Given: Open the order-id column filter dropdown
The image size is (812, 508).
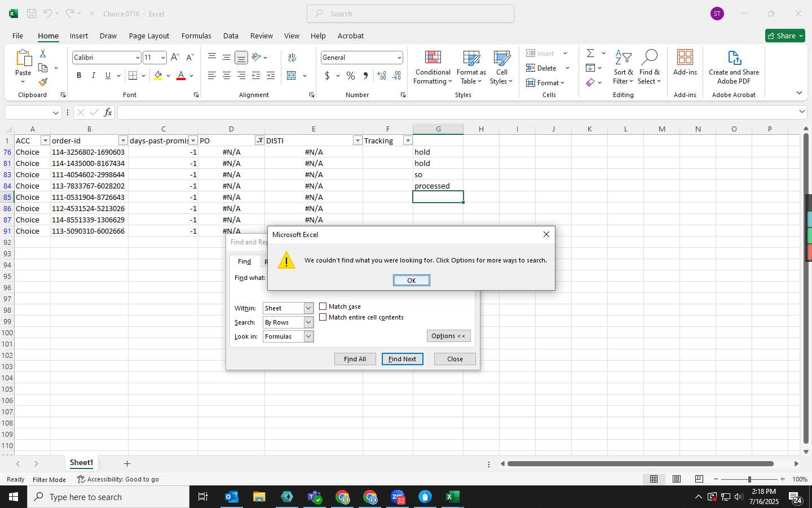Looking at the screenshot, I should (x=123, y=141).
